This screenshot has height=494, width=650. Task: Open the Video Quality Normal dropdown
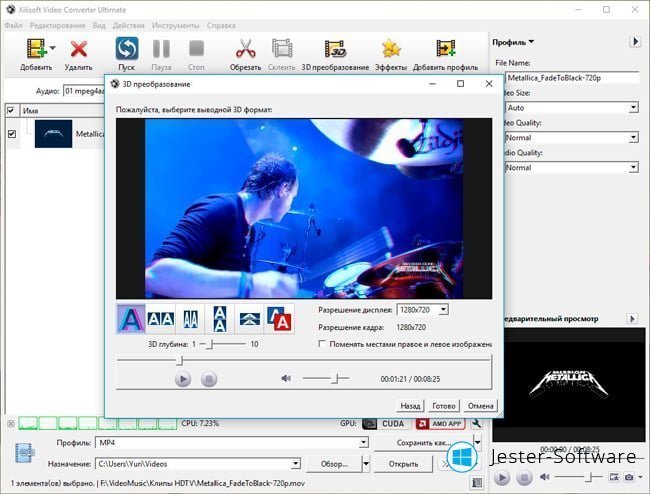633,138
